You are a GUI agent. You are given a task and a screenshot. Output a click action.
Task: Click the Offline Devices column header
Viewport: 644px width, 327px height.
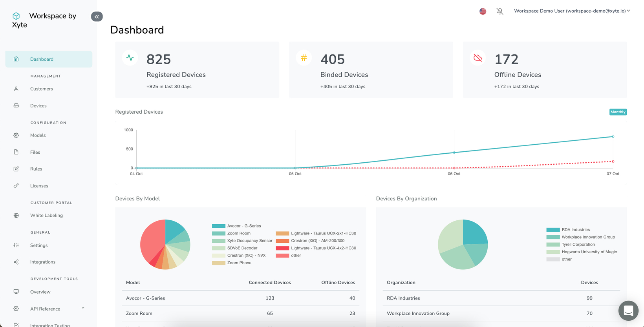[x=338, y=282]
